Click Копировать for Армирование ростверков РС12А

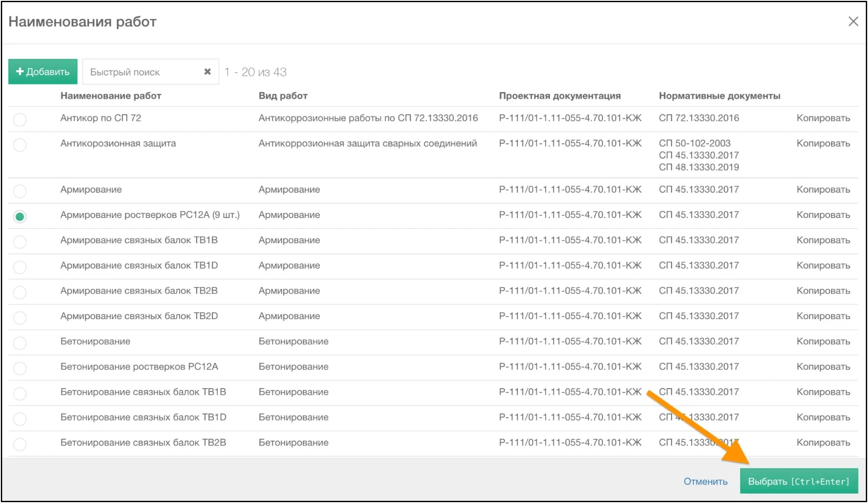pos(823,215)
